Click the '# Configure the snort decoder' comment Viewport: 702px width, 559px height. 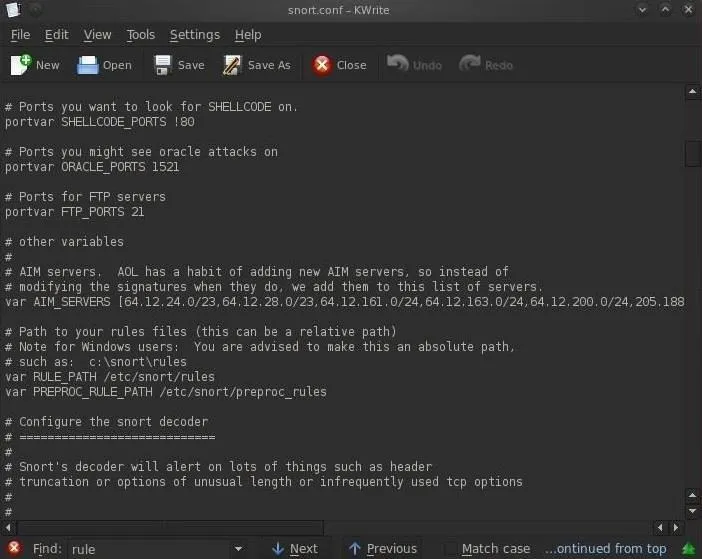click(x=106, y=422)
